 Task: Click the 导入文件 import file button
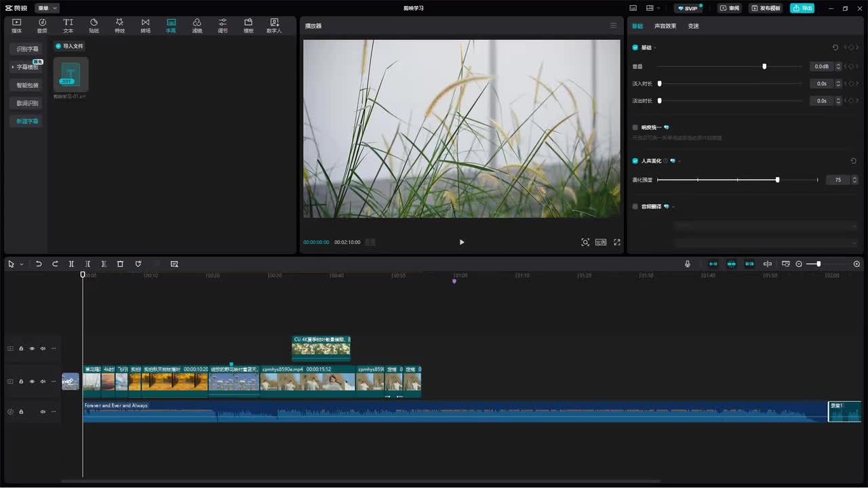(69, 46)
